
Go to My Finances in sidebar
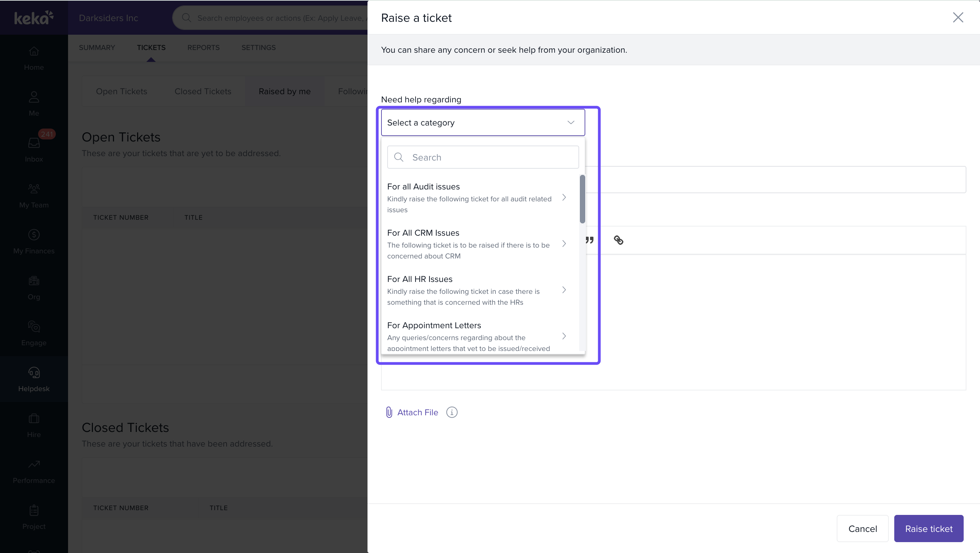coord(34,241)
